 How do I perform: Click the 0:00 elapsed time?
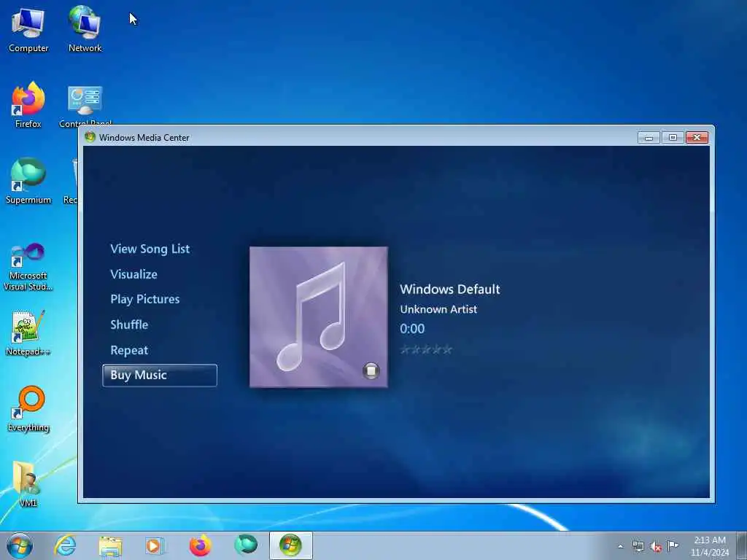tap(412, 329)
